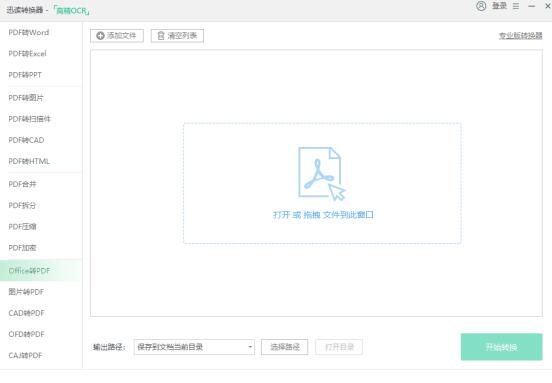
Task: Open the hamburger menu icon
Action: click(x=516, y=6)
